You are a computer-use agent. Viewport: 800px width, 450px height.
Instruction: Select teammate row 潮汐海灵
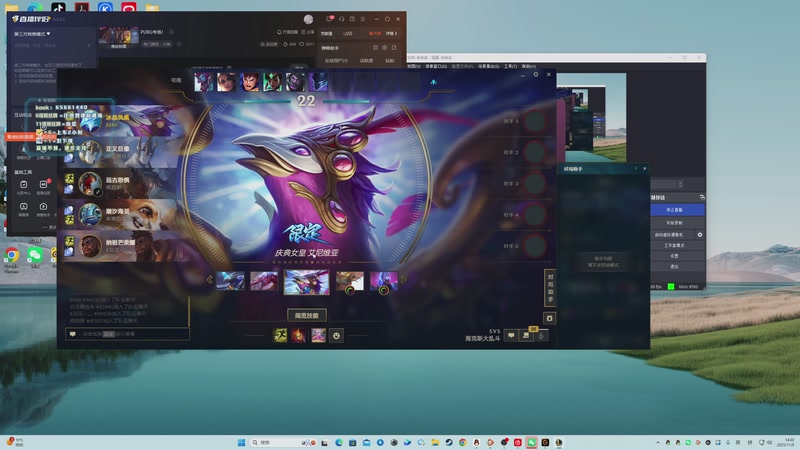click(122, 215)
